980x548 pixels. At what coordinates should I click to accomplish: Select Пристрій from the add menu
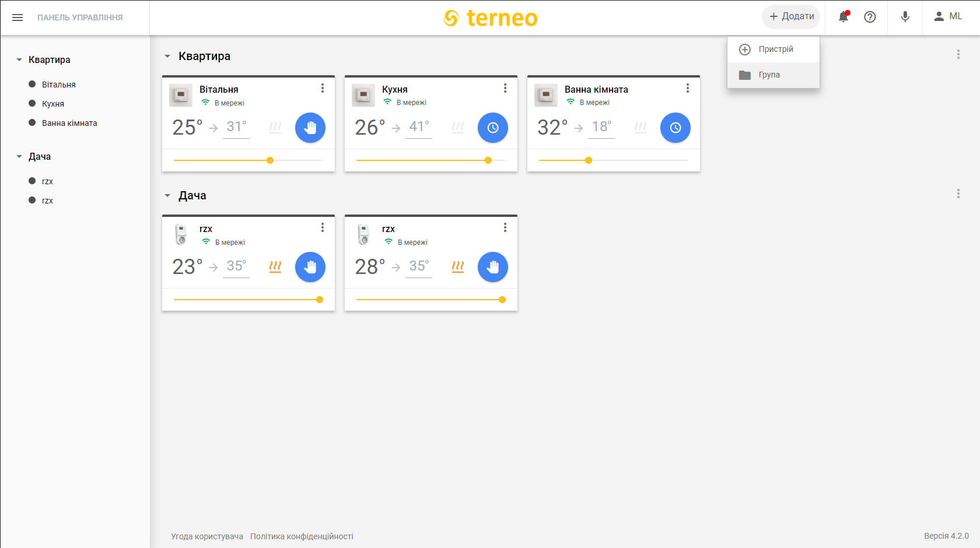(773, 50)
